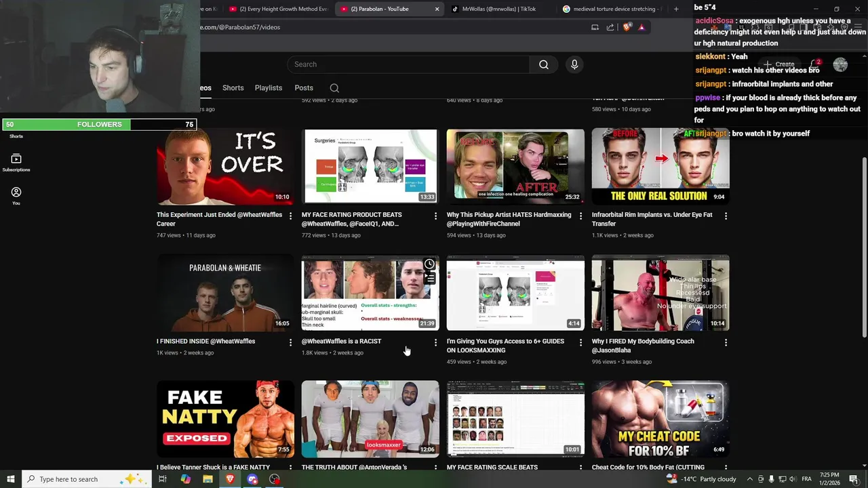Click Watch Later clock on RACIST thumbnail

tap(429, 264)
